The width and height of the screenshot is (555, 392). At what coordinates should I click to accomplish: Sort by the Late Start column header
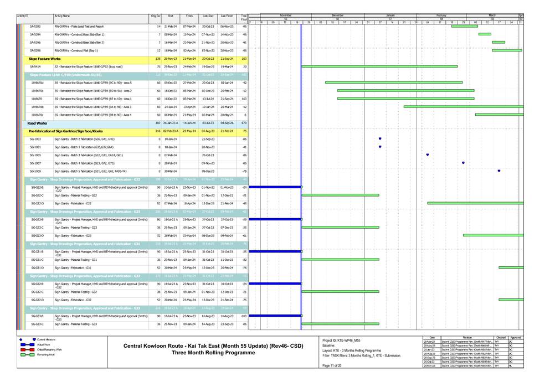point(208,17)
